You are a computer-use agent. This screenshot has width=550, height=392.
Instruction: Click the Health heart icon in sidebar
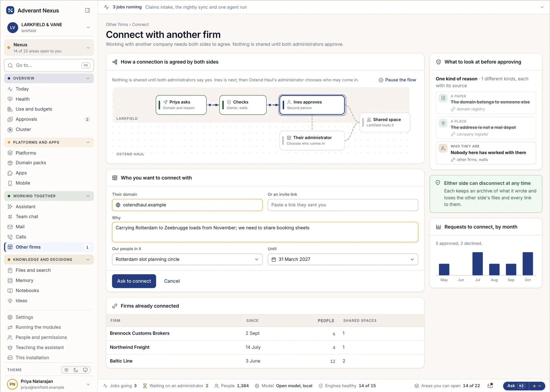click(x=10, y=99)
